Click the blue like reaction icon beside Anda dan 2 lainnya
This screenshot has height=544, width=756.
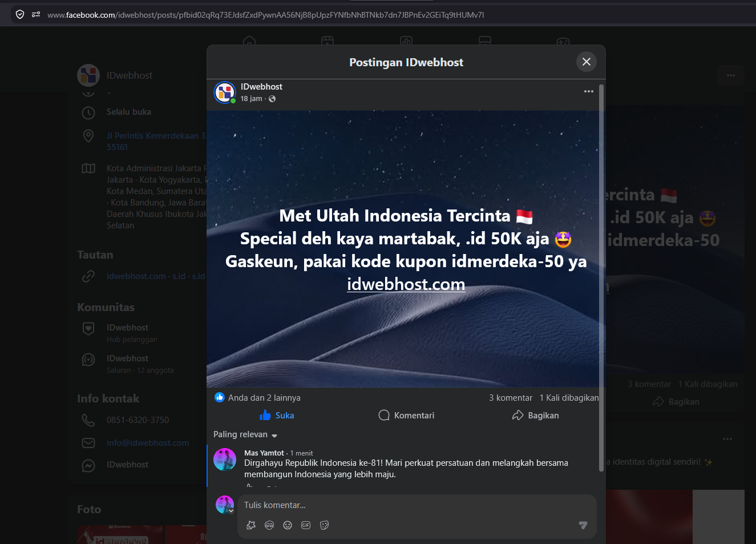point(220,397)
